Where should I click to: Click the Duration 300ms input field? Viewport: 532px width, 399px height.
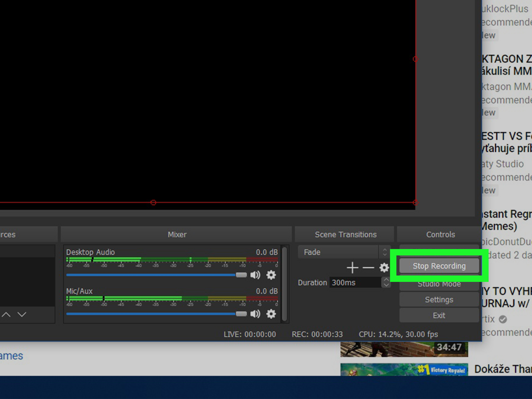pos(355,282)
